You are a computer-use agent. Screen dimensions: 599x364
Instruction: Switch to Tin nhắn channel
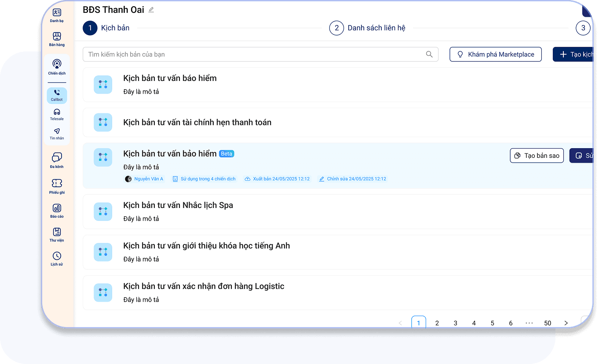tap(57, 133)
